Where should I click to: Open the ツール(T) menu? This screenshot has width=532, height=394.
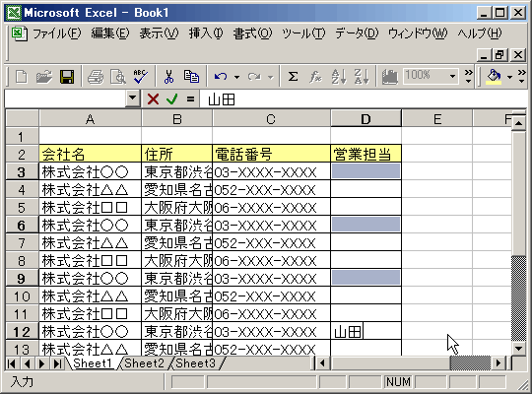303,33
